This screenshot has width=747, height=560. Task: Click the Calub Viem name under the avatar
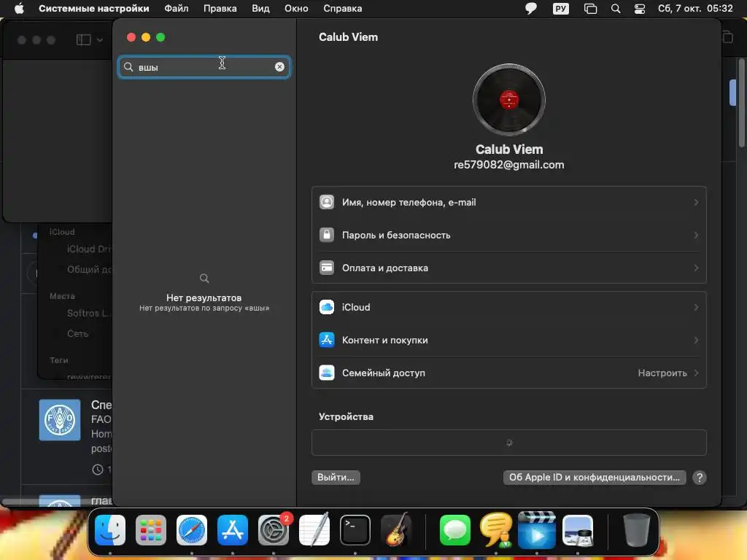click(x=508, y=149)
